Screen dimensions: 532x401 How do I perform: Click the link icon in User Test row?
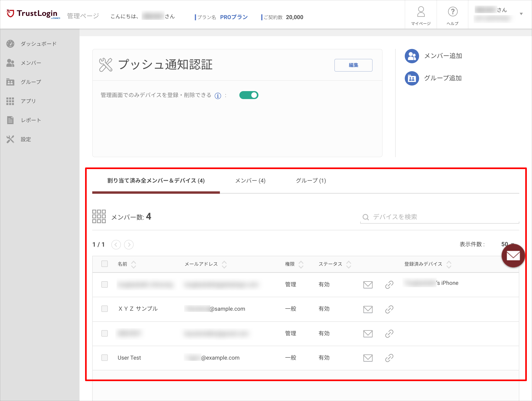click(x=389, y=358)
